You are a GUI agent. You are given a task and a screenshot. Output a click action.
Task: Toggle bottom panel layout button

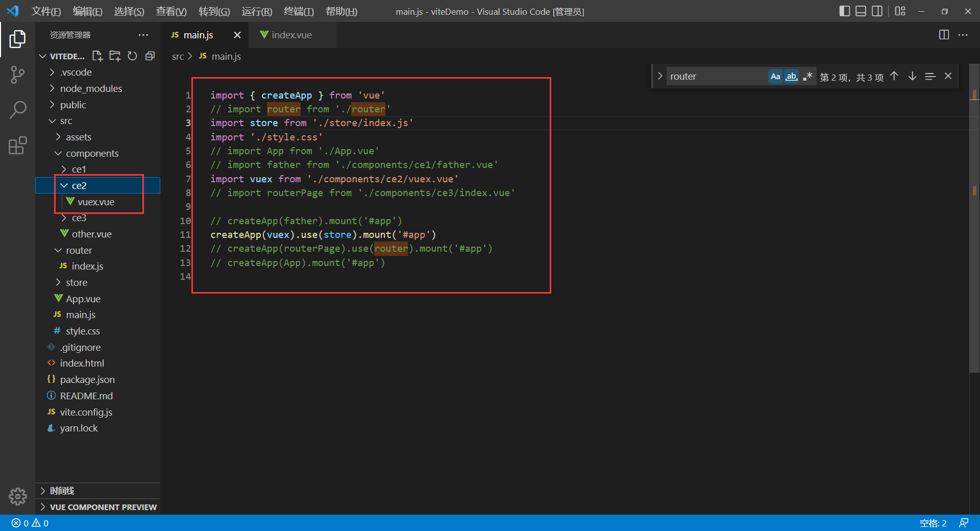861,11
